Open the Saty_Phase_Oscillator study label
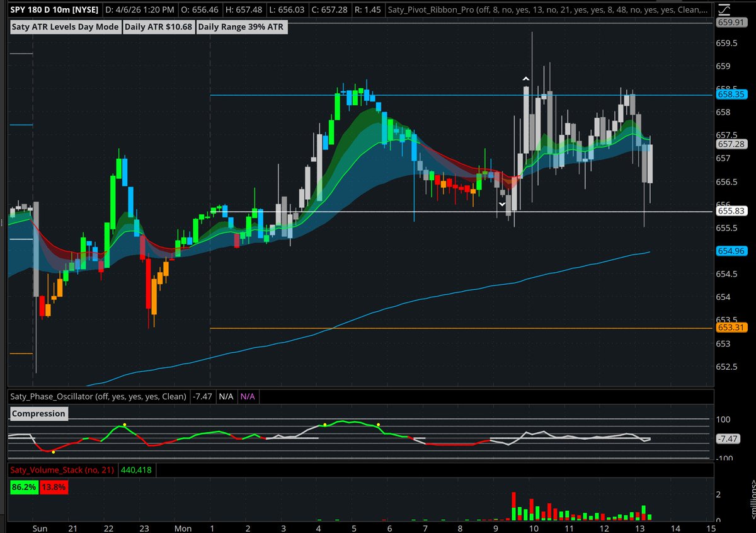This screenshot has width=756, height=533. coord(98,396)
